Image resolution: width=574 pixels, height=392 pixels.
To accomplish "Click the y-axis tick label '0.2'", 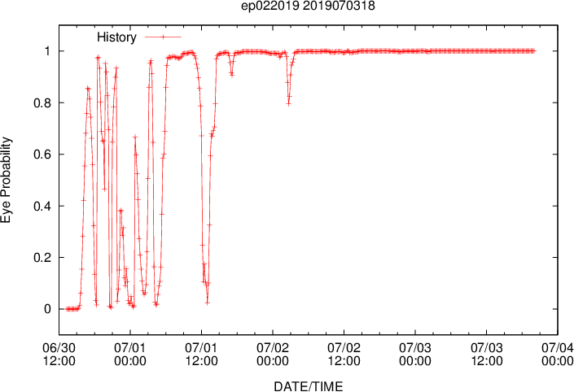I will 42,258.
